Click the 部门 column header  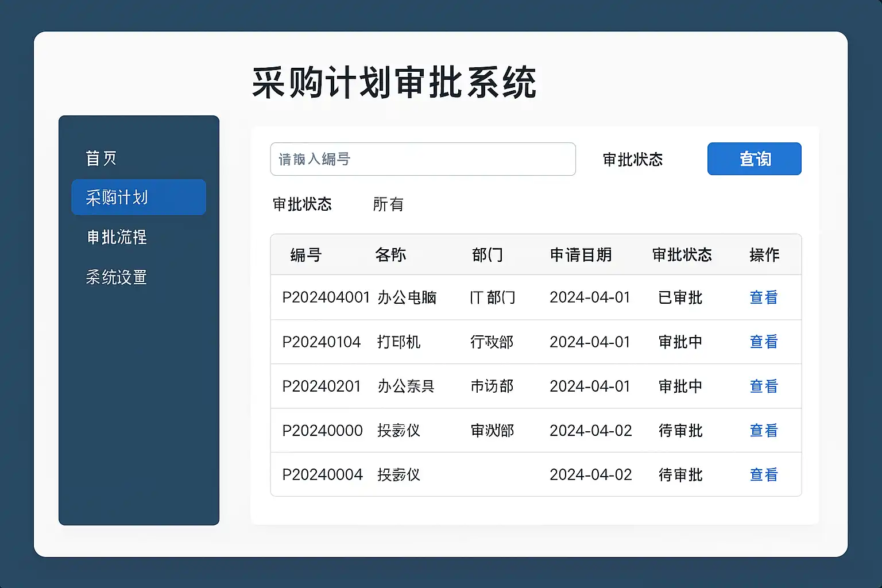(x=488, y=254)
